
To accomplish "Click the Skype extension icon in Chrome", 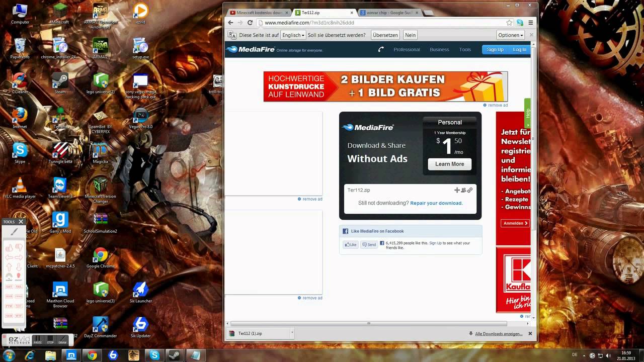I will (x=520, y=23).
